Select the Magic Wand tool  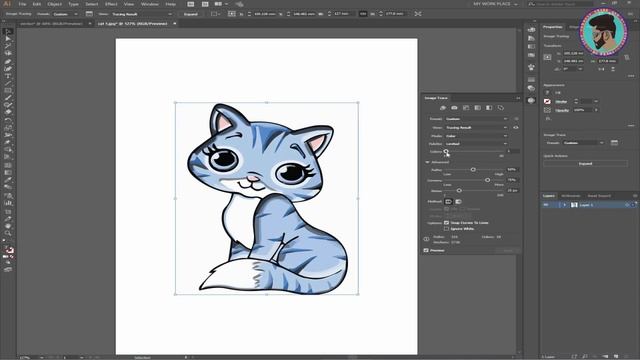click(x=8, y=46)
